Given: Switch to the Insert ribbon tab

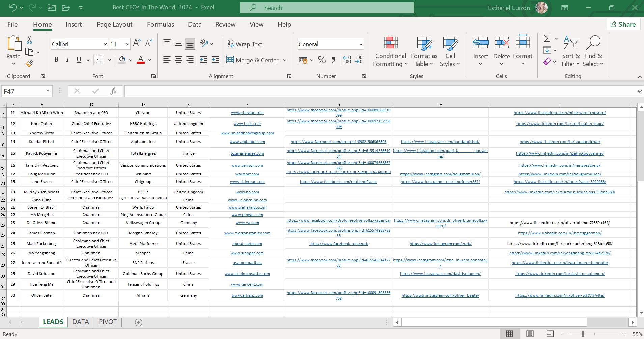Looking at the screenshot, I should click(74, 24).
